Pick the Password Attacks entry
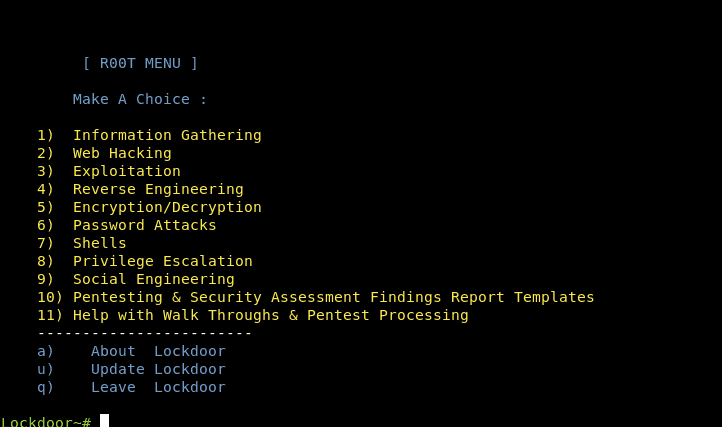722x427 pixels. (145, 225)
